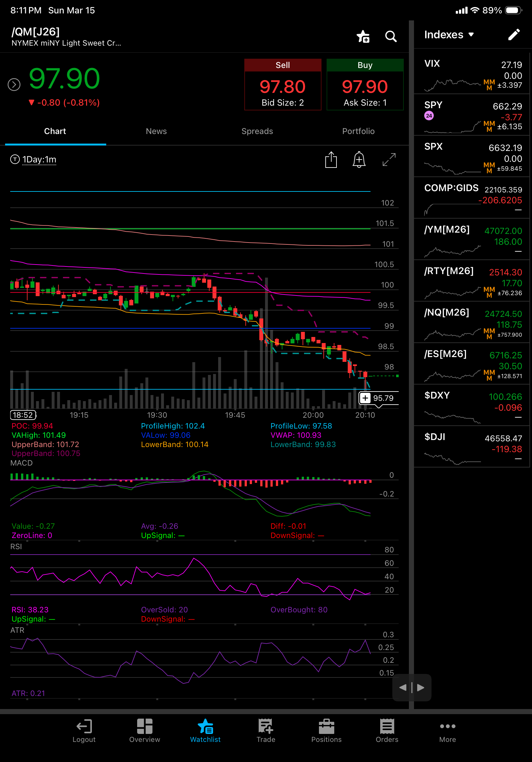Open the Orders section
The width and height of the screenshot is (532, 762).
tap(387, 730)
